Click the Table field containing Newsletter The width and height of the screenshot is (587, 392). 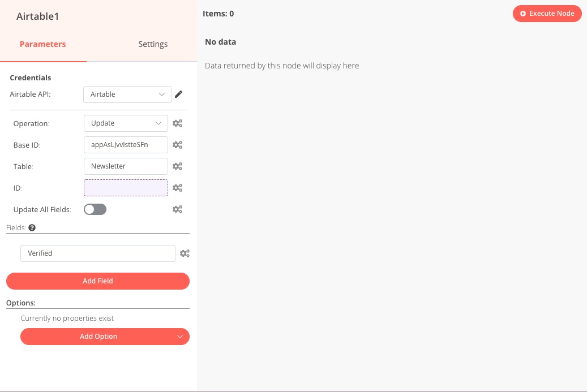point(126,166)
